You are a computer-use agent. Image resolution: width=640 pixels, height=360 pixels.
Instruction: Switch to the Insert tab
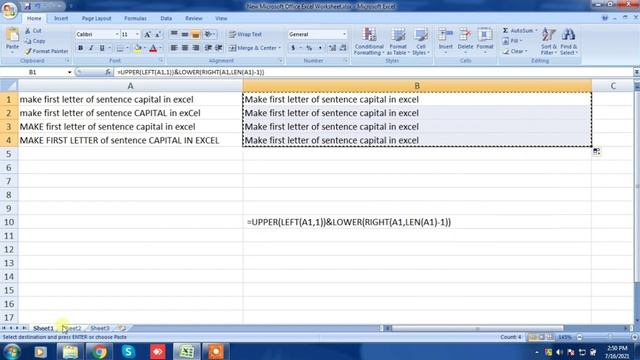coord(61,18)
